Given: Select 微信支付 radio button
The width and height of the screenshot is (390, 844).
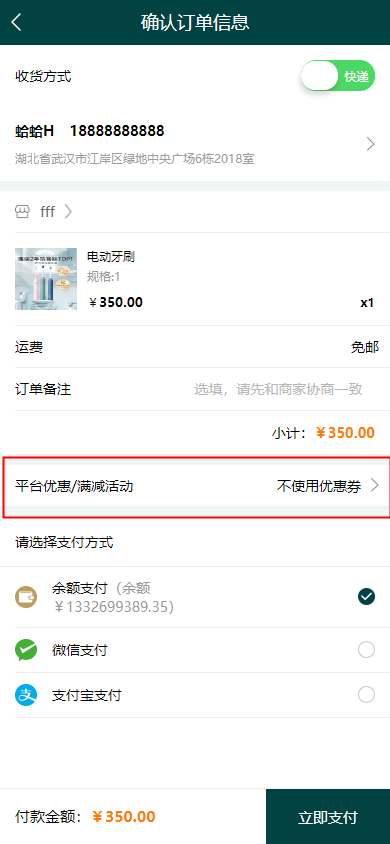Looking at the screenshot, I should click(366, 650).
